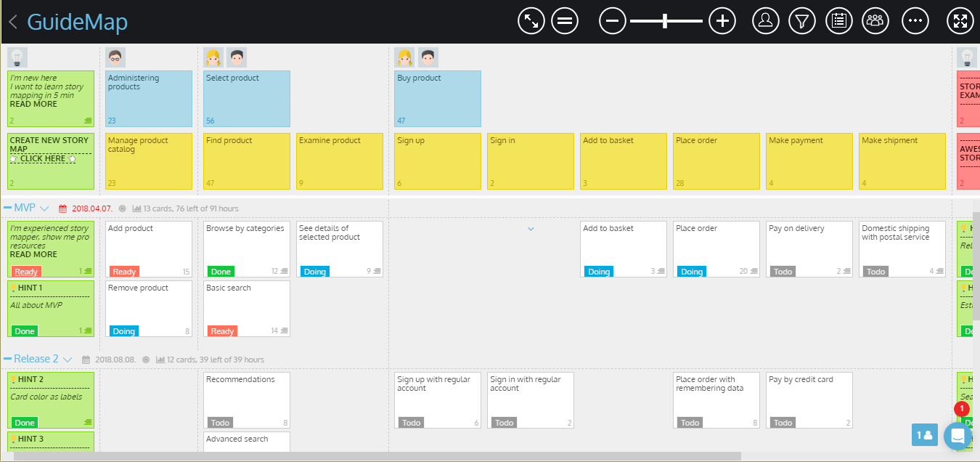This screenshot has width=980, height=462.
Task: Open the dropdown chevron next to Release 2
Action: (x=68, y=360)
